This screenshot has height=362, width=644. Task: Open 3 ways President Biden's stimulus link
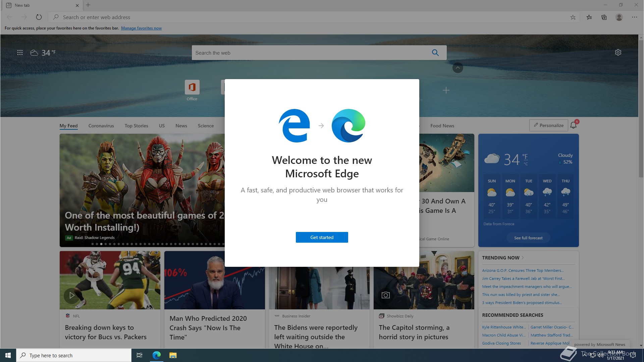click(522, 303)
